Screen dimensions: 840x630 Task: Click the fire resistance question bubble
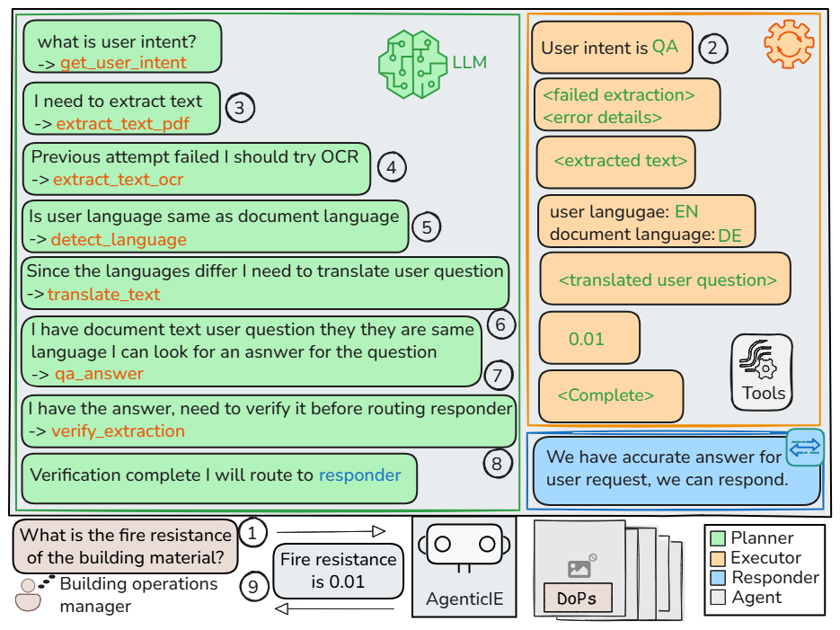click(x=125, y=546)
